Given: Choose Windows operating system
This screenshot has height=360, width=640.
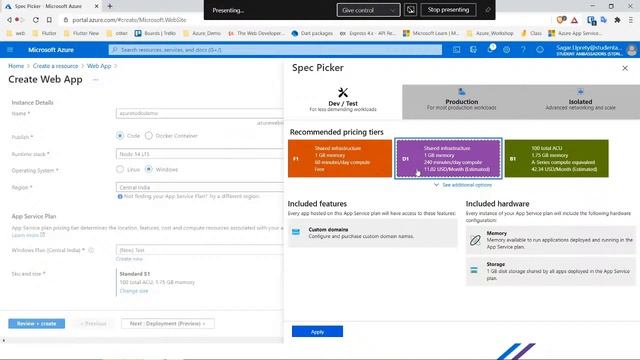Looking at the screenshot, I should click(x=149, y=169).
